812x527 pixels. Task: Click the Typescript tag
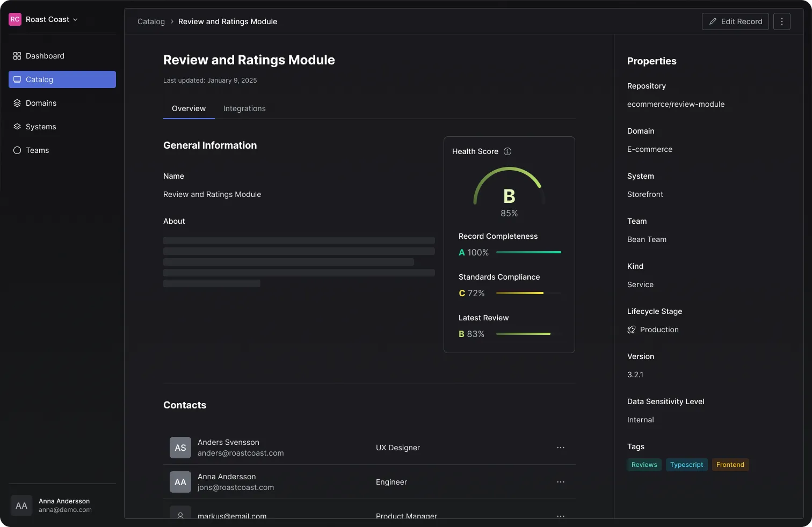(686, 465)
